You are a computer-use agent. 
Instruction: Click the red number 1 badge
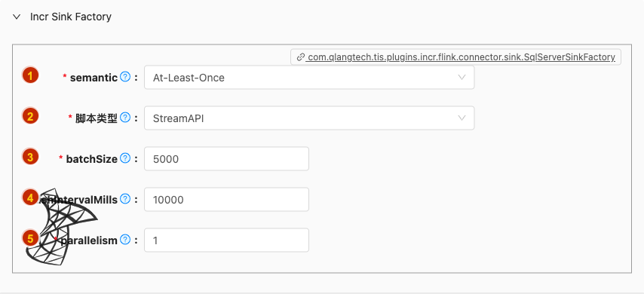(30, 75)
